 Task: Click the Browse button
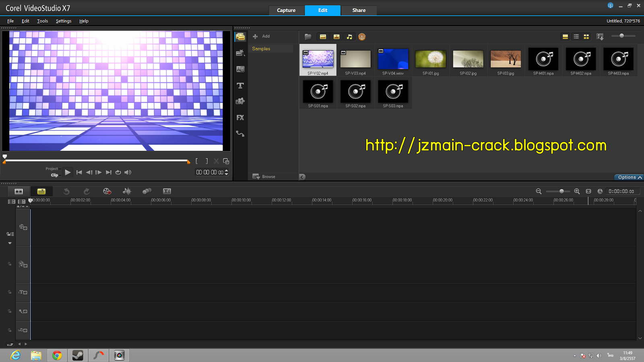click(264, 177)
